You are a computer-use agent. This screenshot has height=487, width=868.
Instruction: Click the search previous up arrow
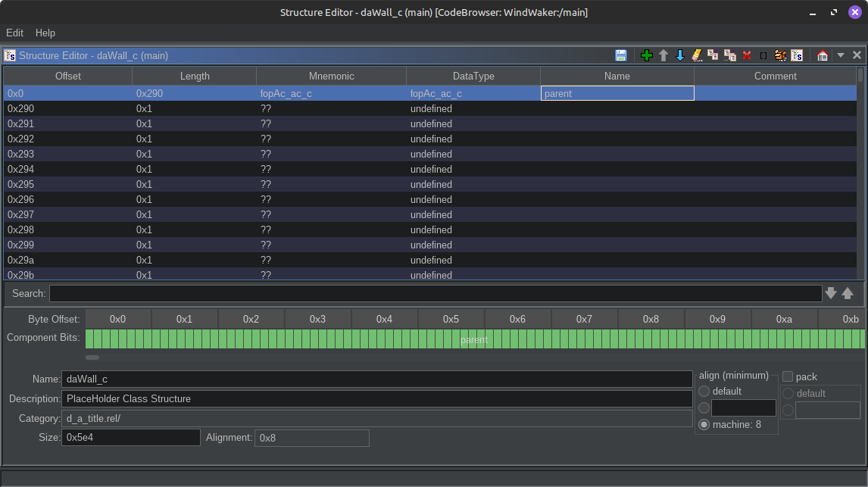(x=848, y=293)
